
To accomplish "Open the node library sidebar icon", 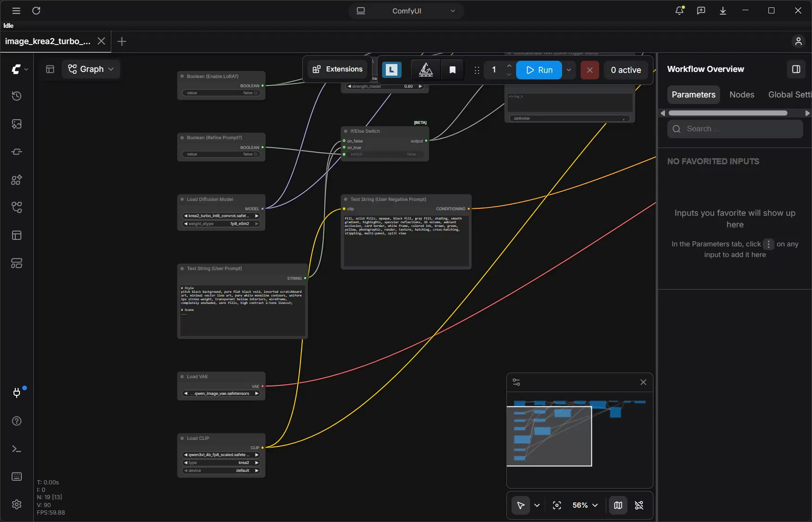I will tap(17, 180).
